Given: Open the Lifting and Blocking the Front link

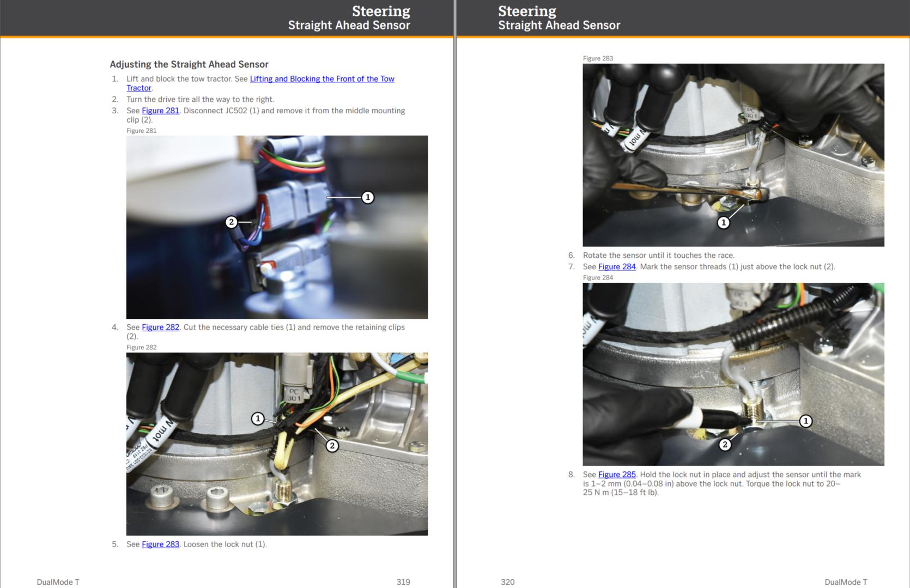Looking at the screenshot, I should [x=321, y=79].
